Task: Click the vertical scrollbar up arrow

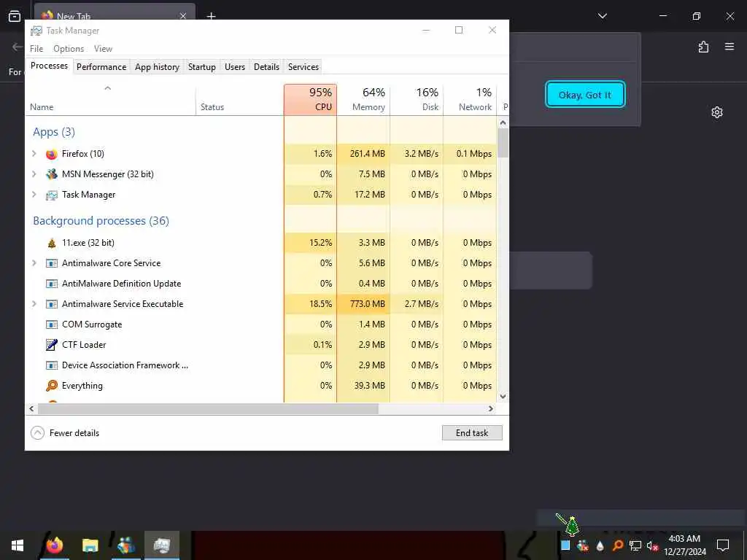Action: click(x=503, y=122)
